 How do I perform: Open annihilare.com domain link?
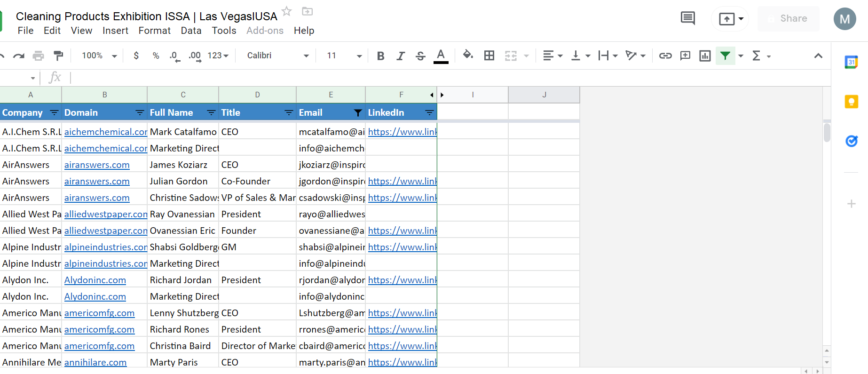coord(95,363)
